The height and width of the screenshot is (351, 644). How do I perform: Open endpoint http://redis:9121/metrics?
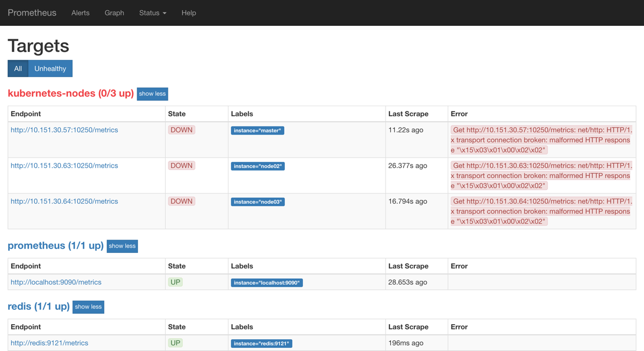click(x=49, y=343)
